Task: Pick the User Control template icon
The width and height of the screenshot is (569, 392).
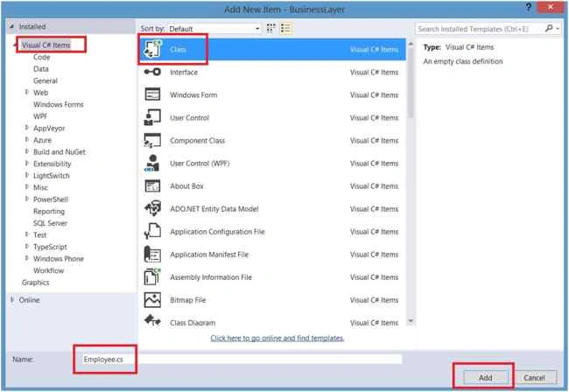Action: click(152, 117)
